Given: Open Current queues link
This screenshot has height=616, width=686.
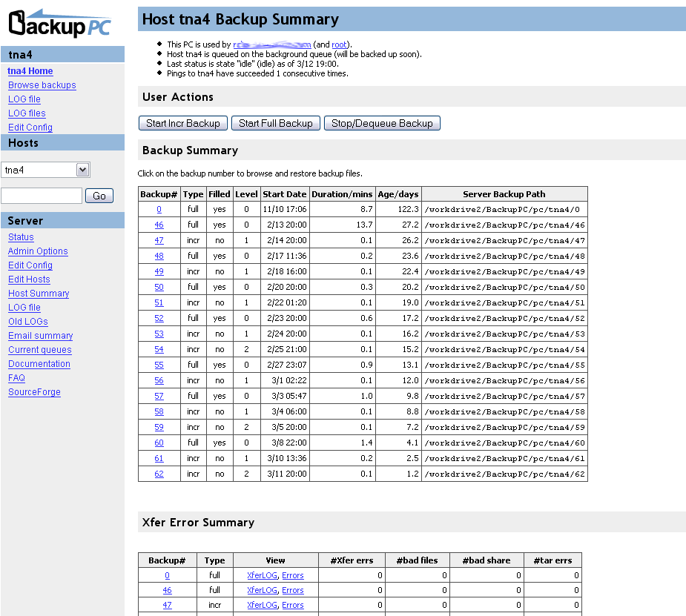Looking at the screenshot, I should point(40,349).
